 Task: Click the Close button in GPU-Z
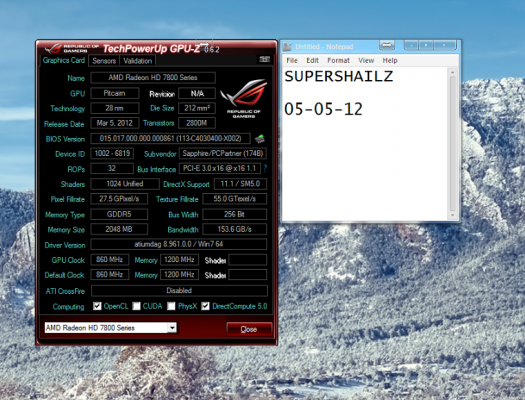249,329
